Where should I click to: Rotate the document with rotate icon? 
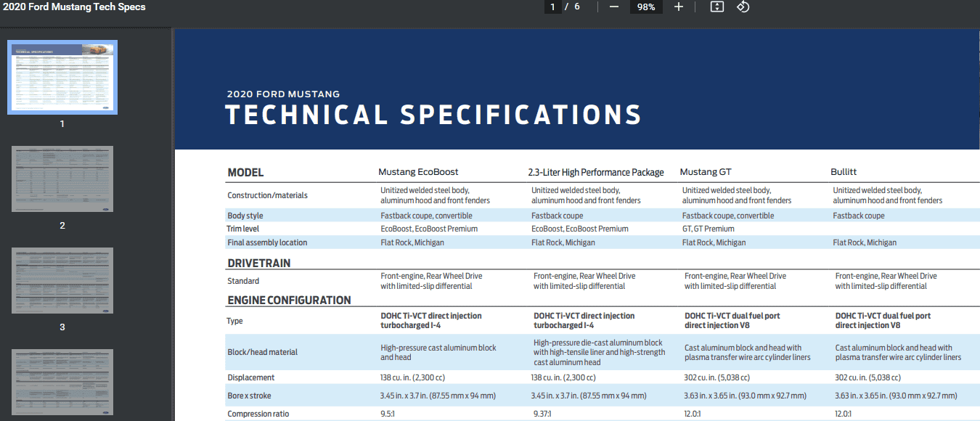[743, 7]
